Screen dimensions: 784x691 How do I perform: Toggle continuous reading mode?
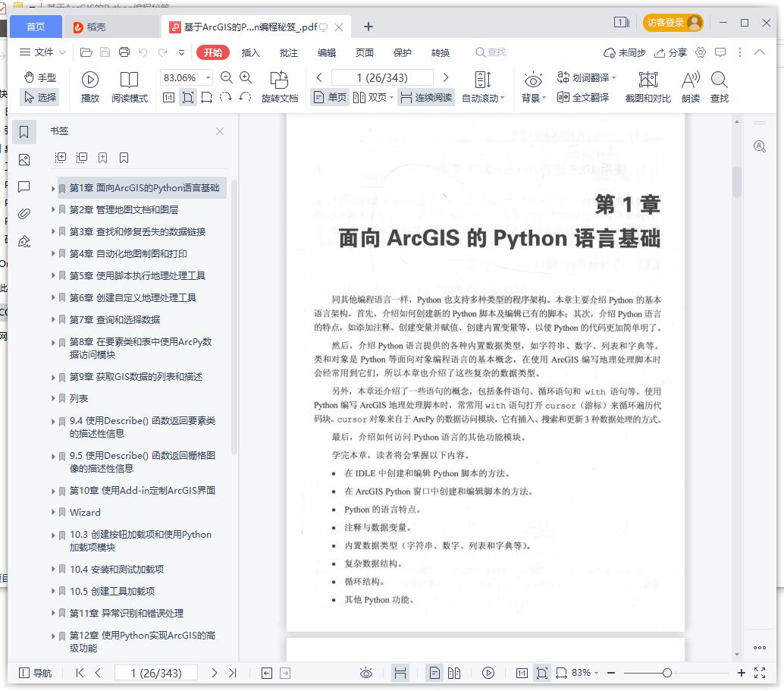click(x=426, y=97)
